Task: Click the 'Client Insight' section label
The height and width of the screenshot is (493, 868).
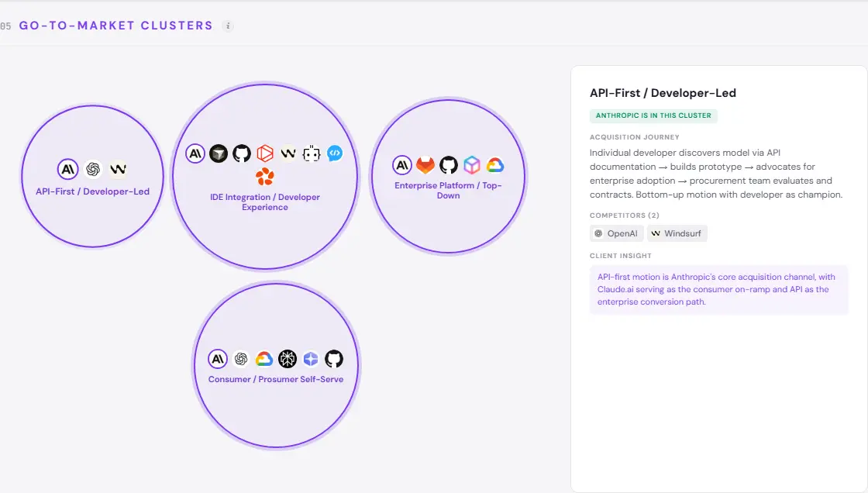Action: click(x=621, y=256)
